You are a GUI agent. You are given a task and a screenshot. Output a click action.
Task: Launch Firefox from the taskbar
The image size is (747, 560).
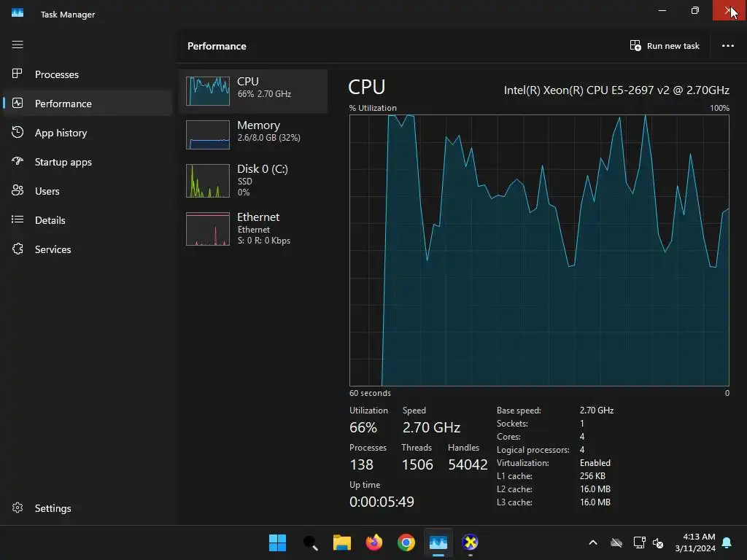point(374,542)
